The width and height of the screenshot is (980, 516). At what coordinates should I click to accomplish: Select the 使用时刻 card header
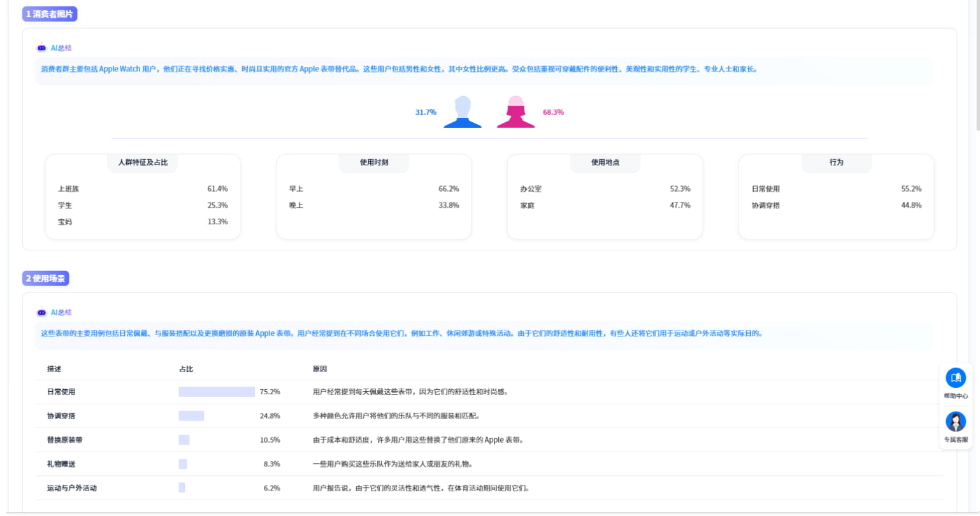coord(373,162)
